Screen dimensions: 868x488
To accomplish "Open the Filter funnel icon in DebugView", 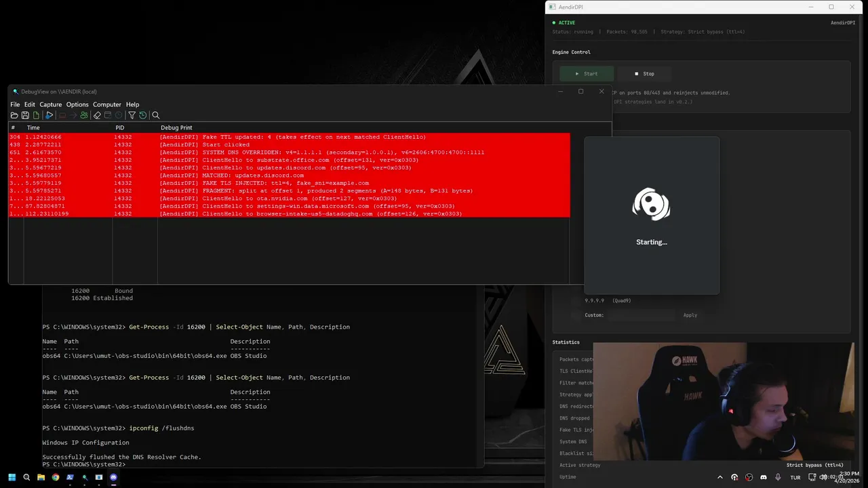I will 132,115.
